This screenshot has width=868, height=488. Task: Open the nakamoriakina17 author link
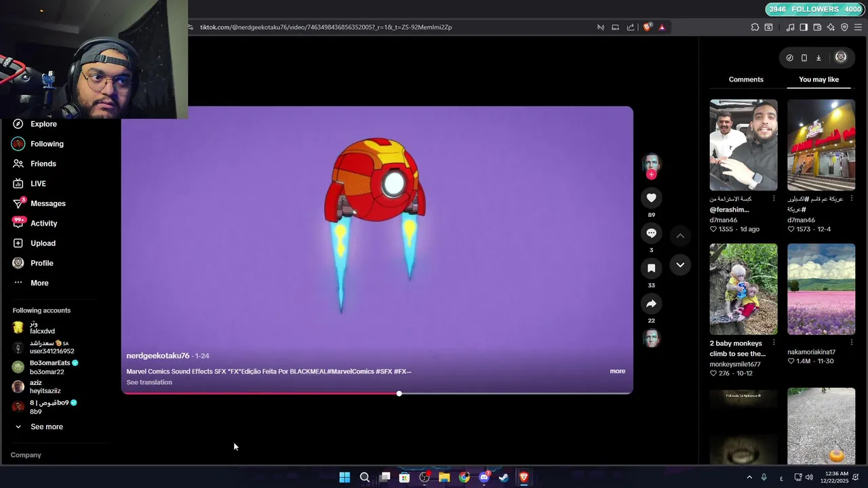(x=811, y=352)
